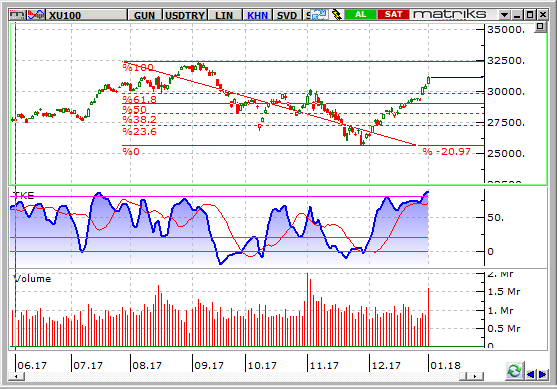Select the %50 Fibonacci level label

coord(135,109)
